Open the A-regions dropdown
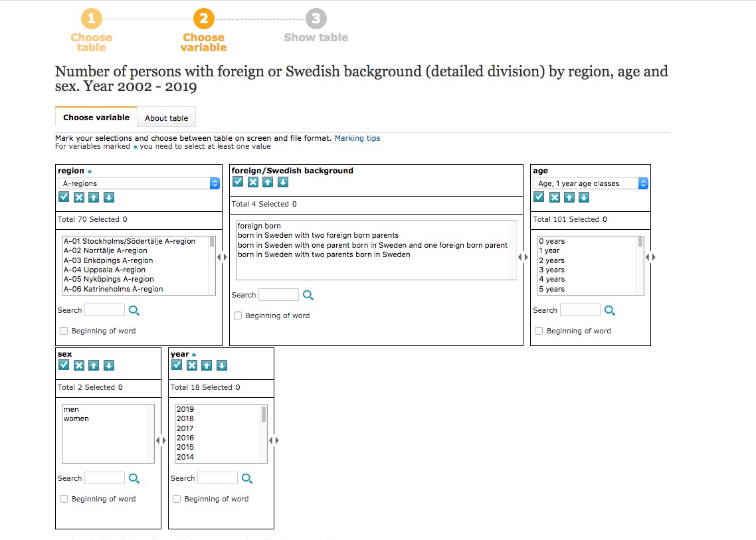756x540 pixels. [x=139, y=183]
